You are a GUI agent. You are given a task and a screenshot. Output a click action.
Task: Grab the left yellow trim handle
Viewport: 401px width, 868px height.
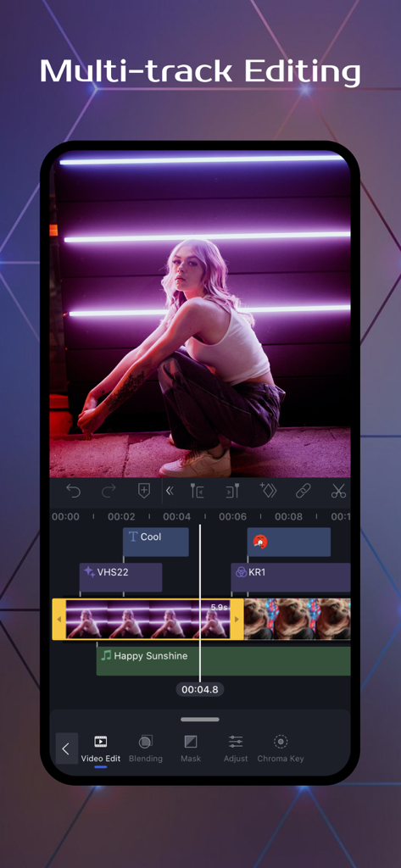click(x=58, y=619)
